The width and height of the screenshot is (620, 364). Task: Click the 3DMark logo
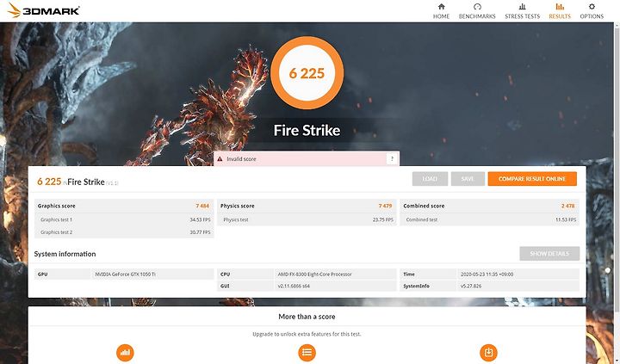tap(43, 9)
